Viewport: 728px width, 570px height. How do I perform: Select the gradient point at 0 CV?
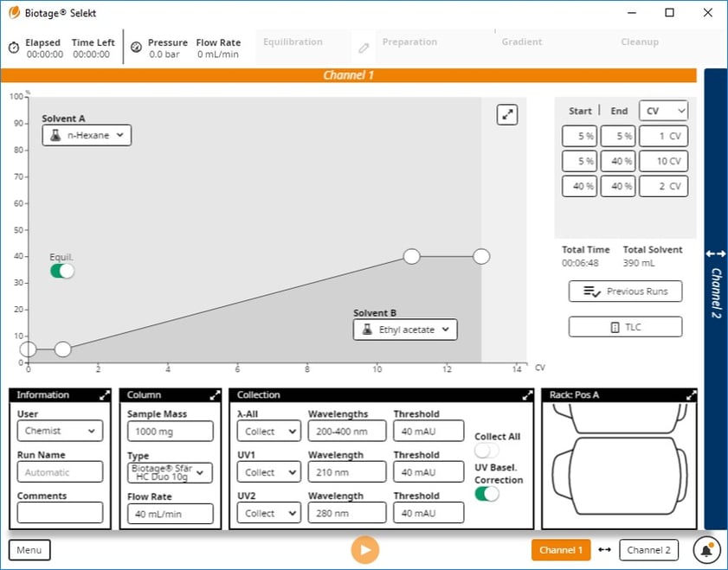coord(29,349)
